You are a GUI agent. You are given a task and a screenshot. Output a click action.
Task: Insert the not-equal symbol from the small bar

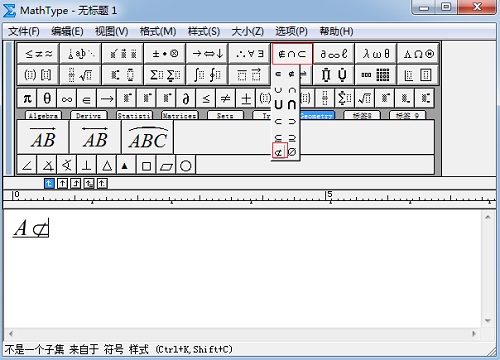pyautogui.click(x=226, y=98)
